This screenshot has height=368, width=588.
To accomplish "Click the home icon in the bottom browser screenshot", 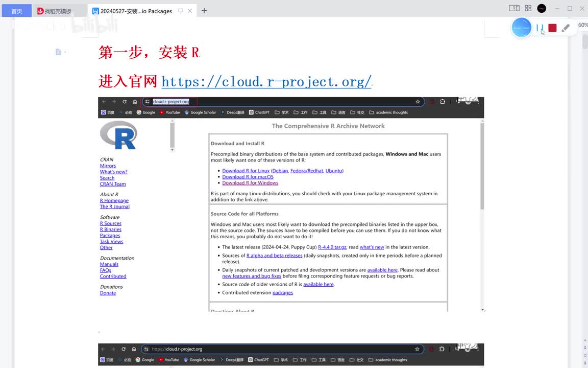I will click(x=134, y=349).
